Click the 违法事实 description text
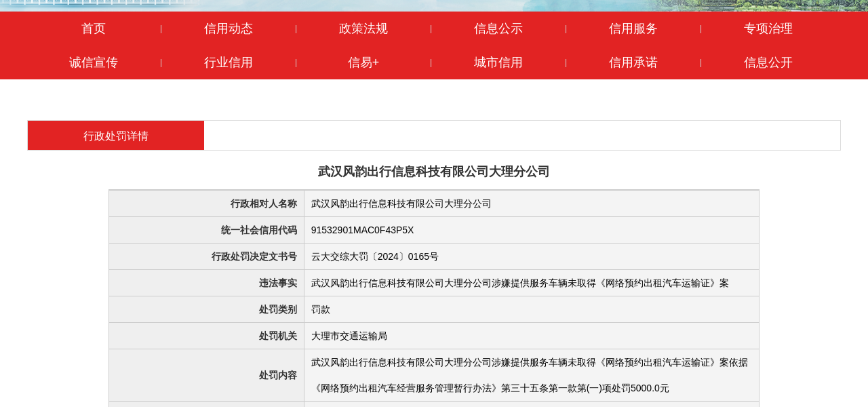This screenshot has height=407, width=868. [x=519, y=283]
